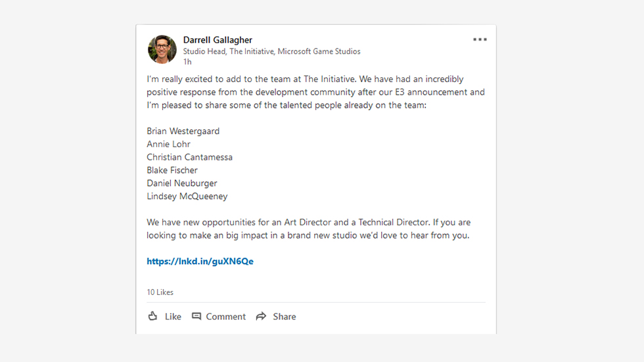Click the opening paragraph about The Initiative

tap(316, 92)
